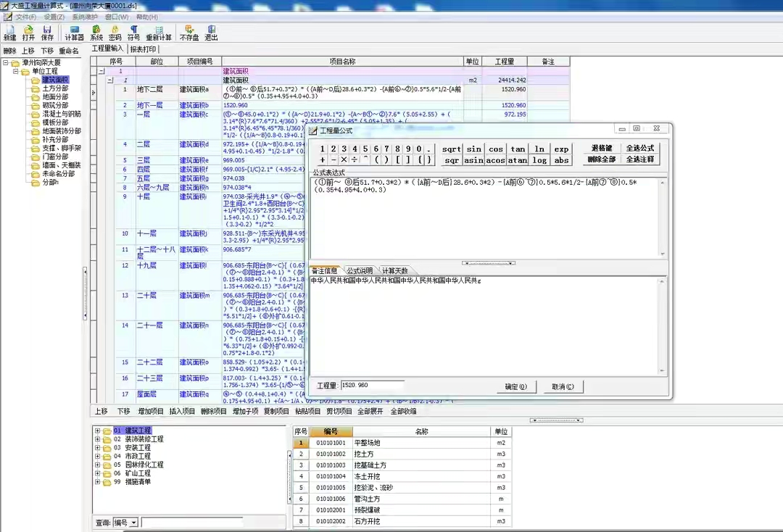Image resolution: width=783 pixels, height=532 pixels.
Task: Select the 土方分部 tree item
Action: [x=55, y=88]
